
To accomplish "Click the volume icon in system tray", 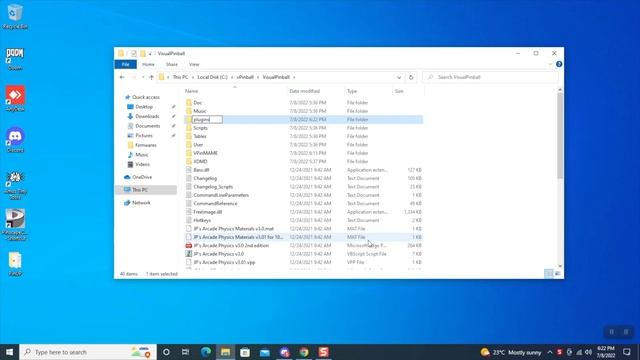I will (x=588, y=352).
